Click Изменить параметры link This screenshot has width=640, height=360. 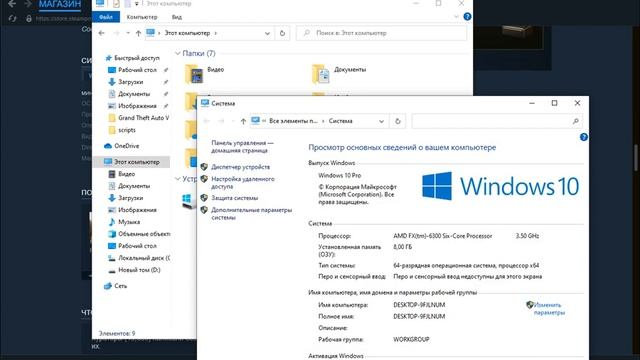click(549, 309)
